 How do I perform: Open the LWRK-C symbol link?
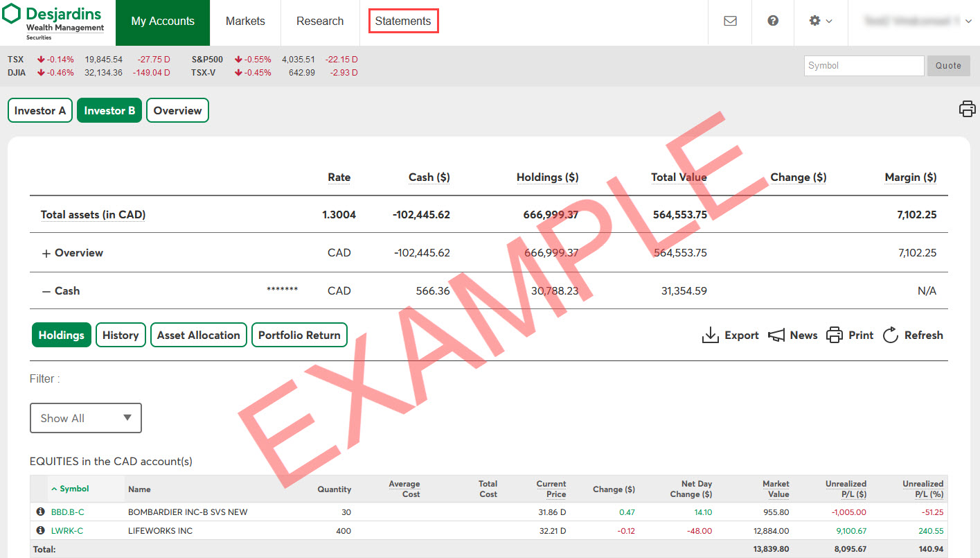67,531
